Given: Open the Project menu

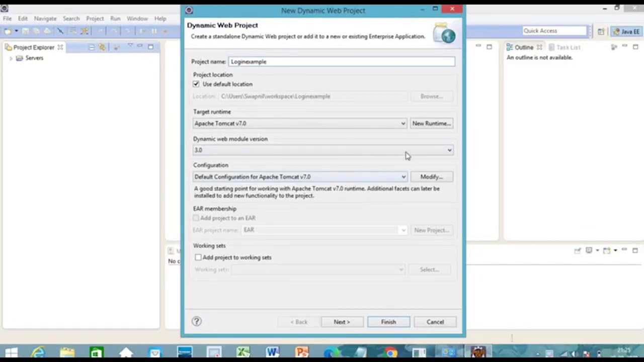Looking at the screenshot, I should coord(95,19).
